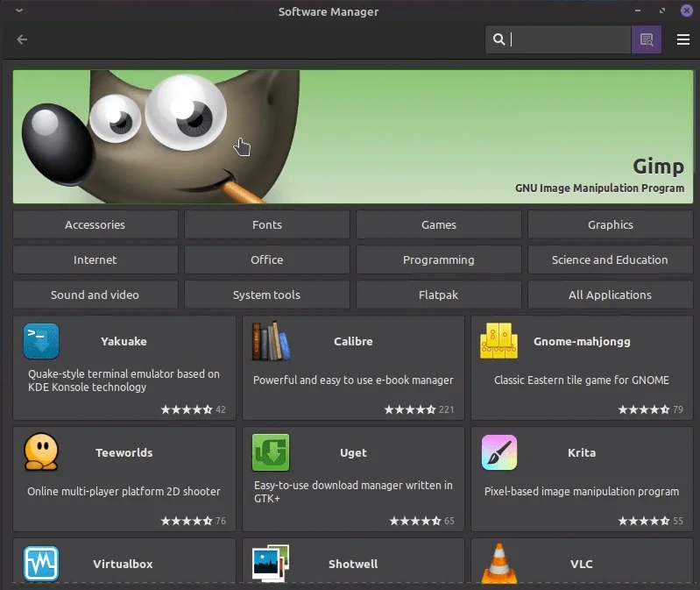The width and height of the screenshot is (700, 590).
Task: Click the Yakuake terminal icon
Action: [x=41, y=341]
